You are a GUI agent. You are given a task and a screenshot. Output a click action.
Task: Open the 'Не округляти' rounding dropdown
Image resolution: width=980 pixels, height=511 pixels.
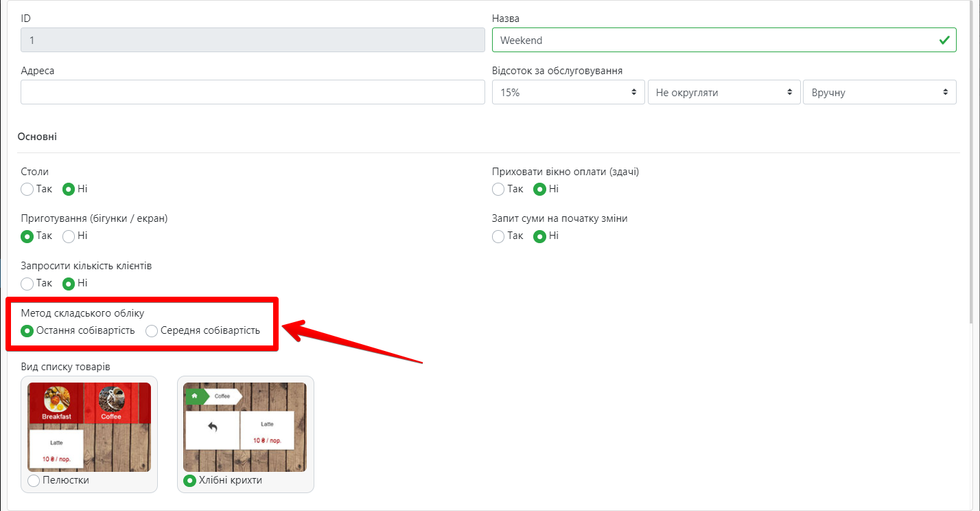click(723, 92)
